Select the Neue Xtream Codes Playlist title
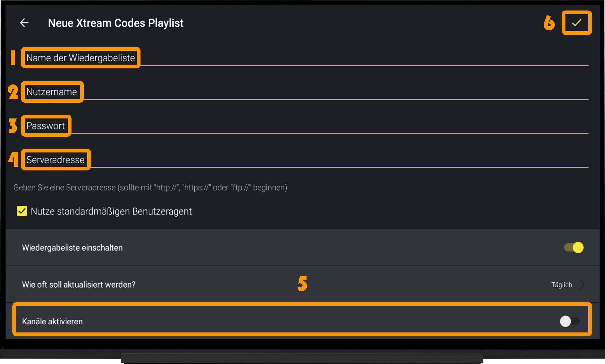605x364 pixels. click(116, 23)
